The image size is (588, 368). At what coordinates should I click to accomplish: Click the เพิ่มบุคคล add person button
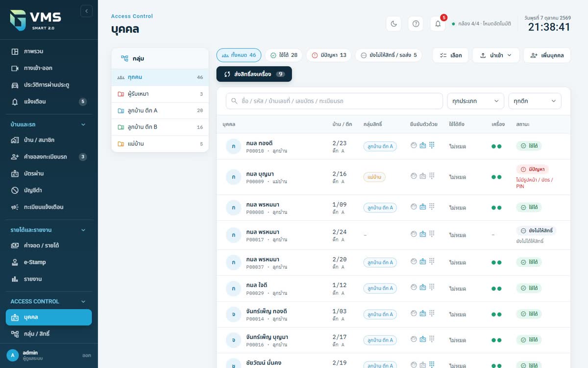tap(547, 55)
